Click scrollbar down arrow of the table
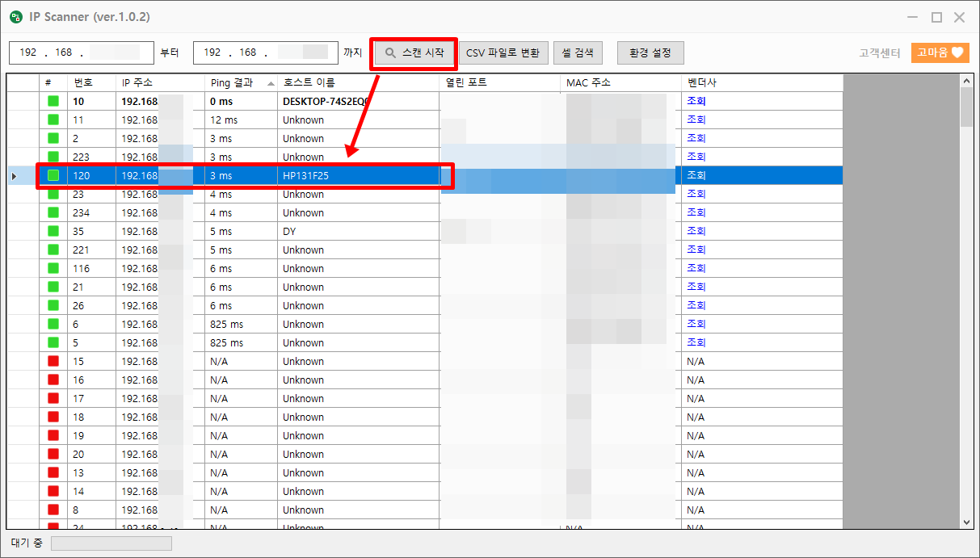The image size is (980, 558). point(966,523)
